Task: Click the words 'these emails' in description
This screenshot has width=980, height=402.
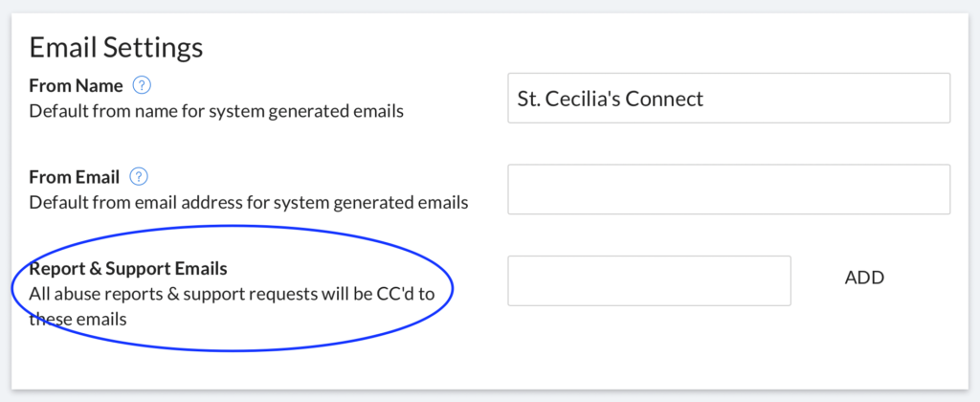Action: [x=78, y=320]
